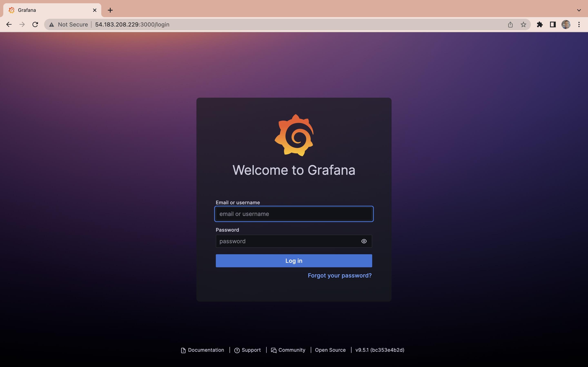Open the Community footer link
Image resolution: width=588 pixels, height=367 pixels.
click(292, 350)
